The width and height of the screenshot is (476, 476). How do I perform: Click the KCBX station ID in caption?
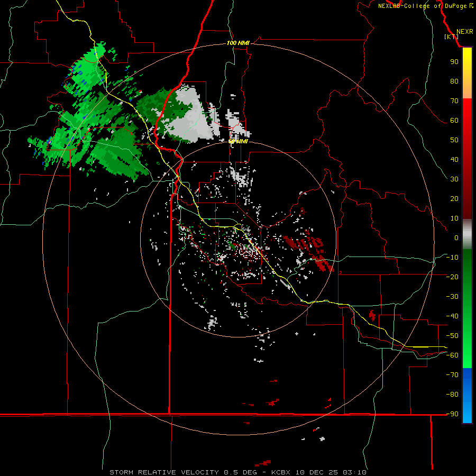coord(280,472)
